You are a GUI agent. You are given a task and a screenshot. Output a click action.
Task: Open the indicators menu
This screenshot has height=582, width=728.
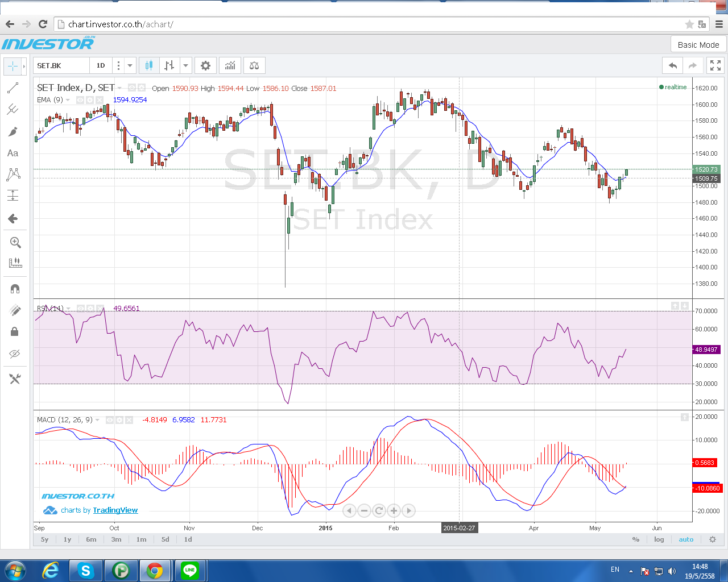[230, 66]
